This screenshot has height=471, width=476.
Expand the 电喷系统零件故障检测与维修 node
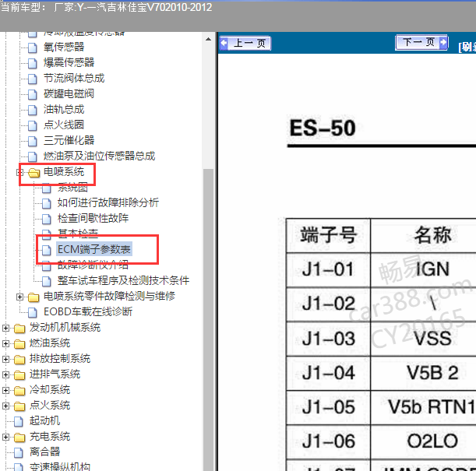tap(19, 297)
